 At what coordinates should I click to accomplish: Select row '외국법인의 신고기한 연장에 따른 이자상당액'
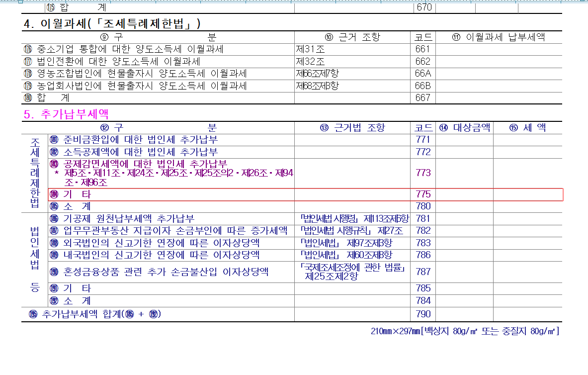pyautogui.click(x=161, y=243)
